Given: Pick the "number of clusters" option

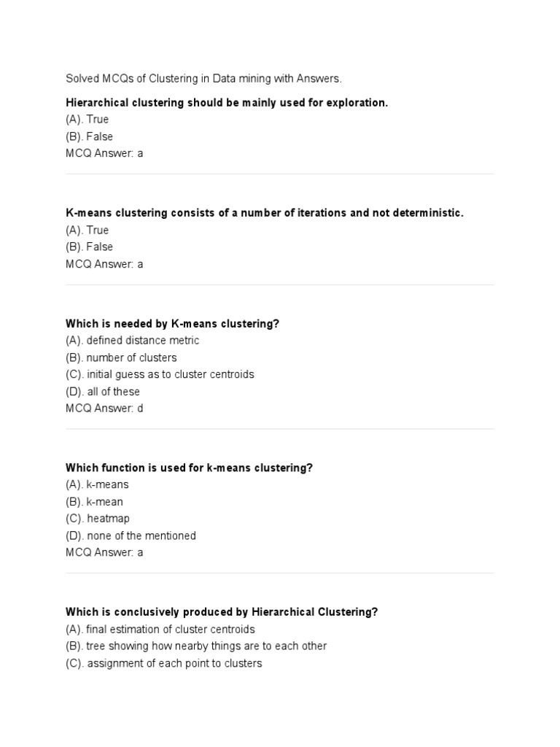Looking at the screenshot, I should pos(121,357).
